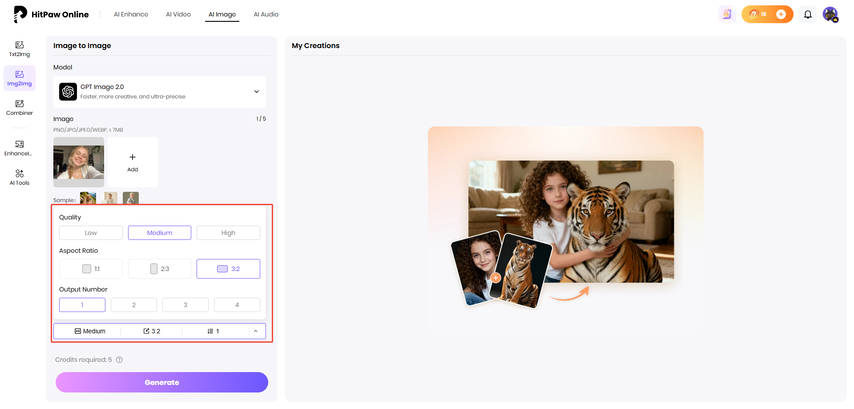Select the Img2Img sidebar icon
Image resolution: width=854 pixels, height=409 pixels.
coord(19,78)
